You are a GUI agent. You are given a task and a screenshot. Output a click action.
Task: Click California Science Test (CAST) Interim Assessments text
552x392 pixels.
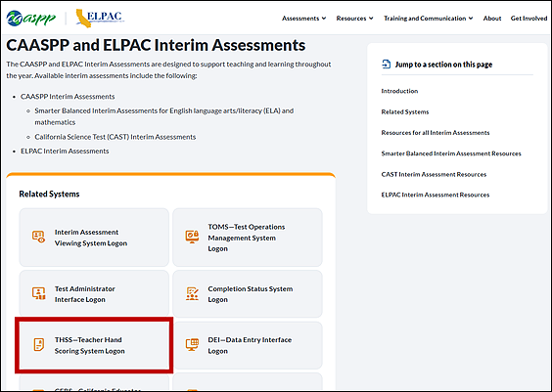115,137
